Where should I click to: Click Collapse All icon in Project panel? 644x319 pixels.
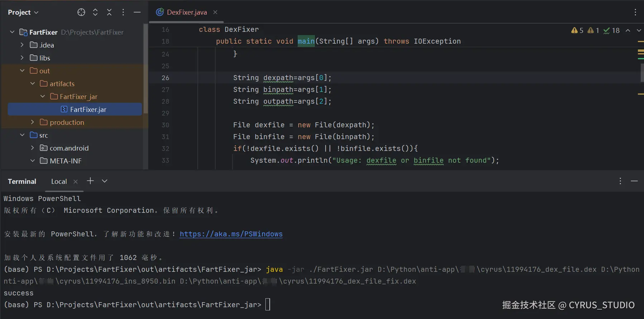tap(109, 12)
